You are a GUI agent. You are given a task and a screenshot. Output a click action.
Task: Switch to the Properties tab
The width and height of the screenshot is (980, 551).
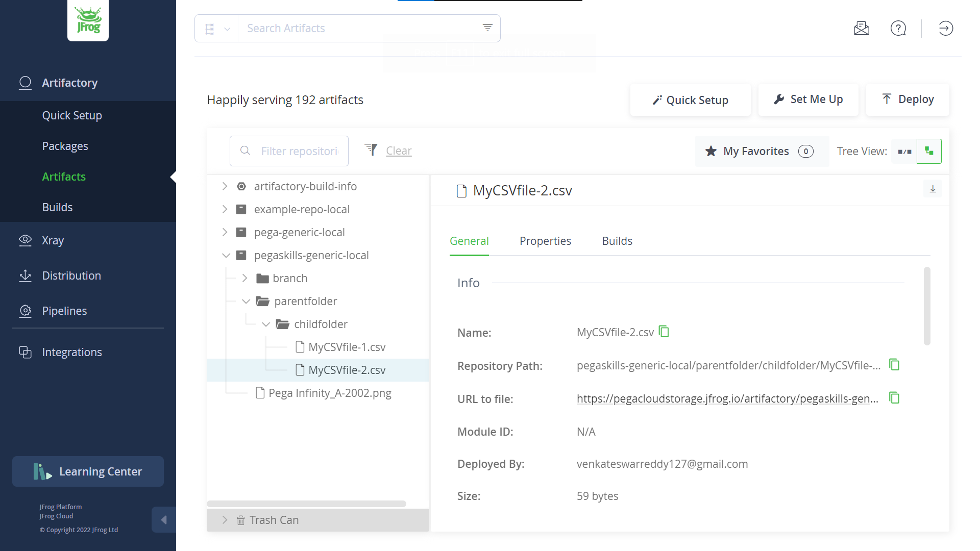pyautogui.click(x=545, y=241)
